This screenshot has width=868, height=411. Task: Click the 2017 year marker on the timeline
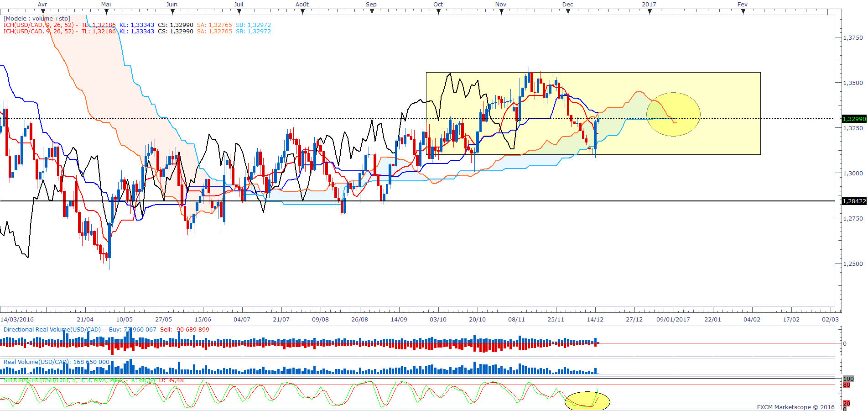pyautogui.click(x=649, y=5)
